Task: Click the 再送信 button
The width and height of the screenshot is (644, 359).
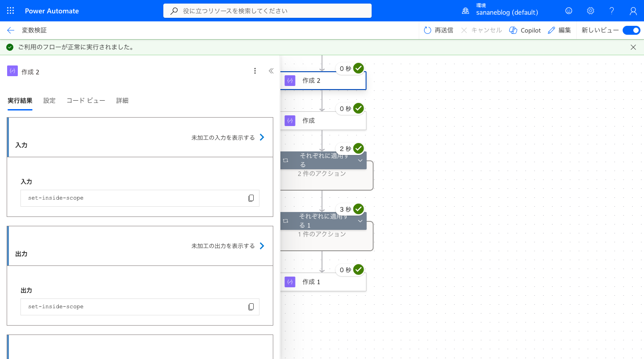Action: [x=438, y=30]
